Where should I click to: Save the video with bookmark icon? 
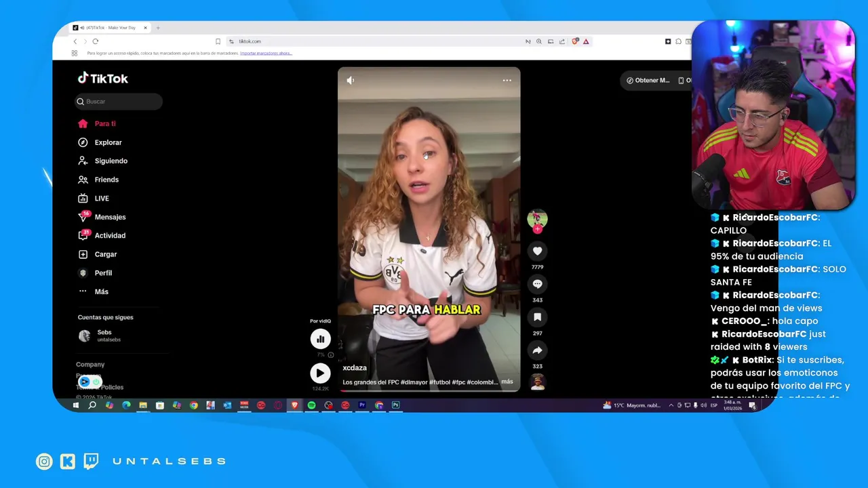coord(537,317)
